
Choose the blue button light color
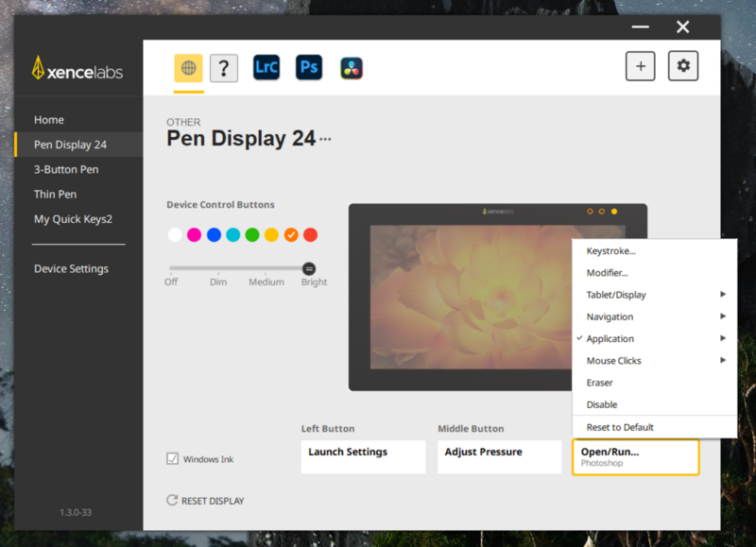[x=214, y=235]
